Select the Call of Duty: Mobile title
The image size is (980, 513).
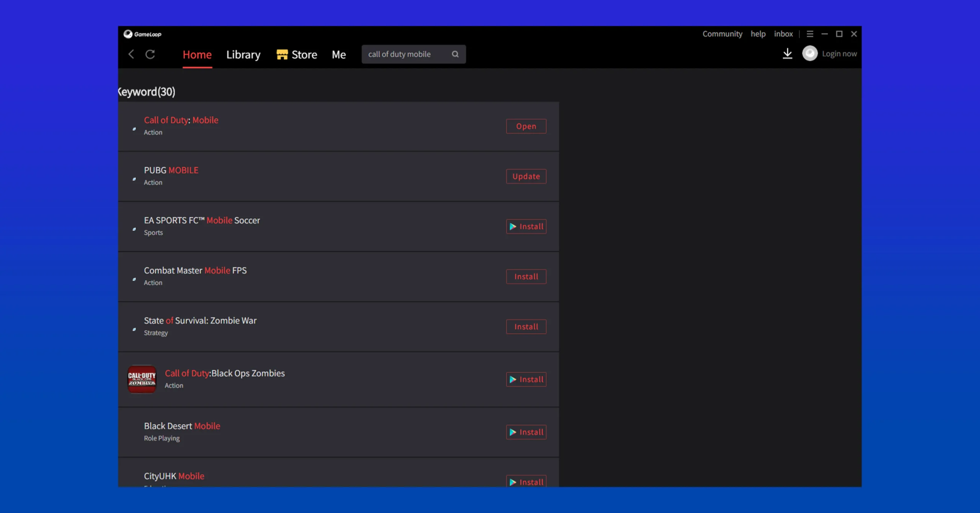coord(181,120)
